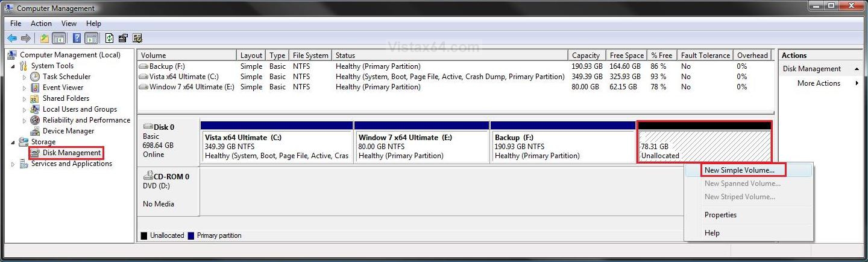The height and width of the screenshot is (262, 868).
Task: Sort by the File System column header
Action: pyautogui.click(x=310, y=56)
